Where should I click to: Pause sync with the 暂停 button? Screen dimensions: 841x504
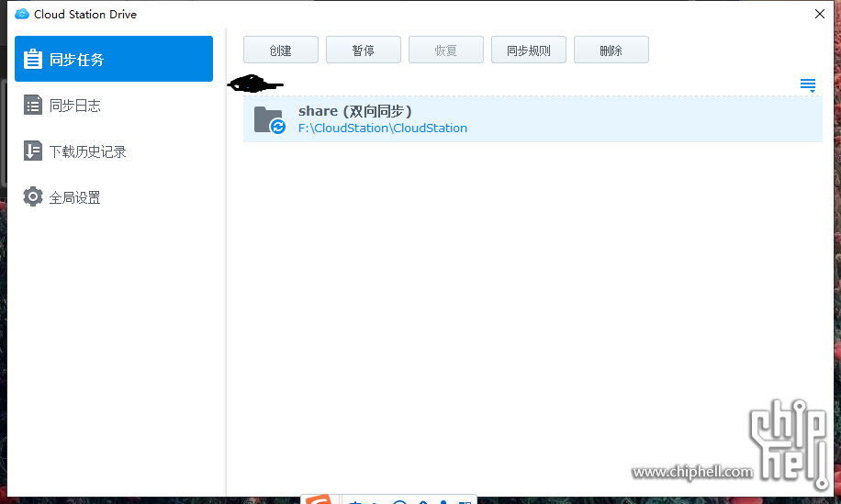363,50
